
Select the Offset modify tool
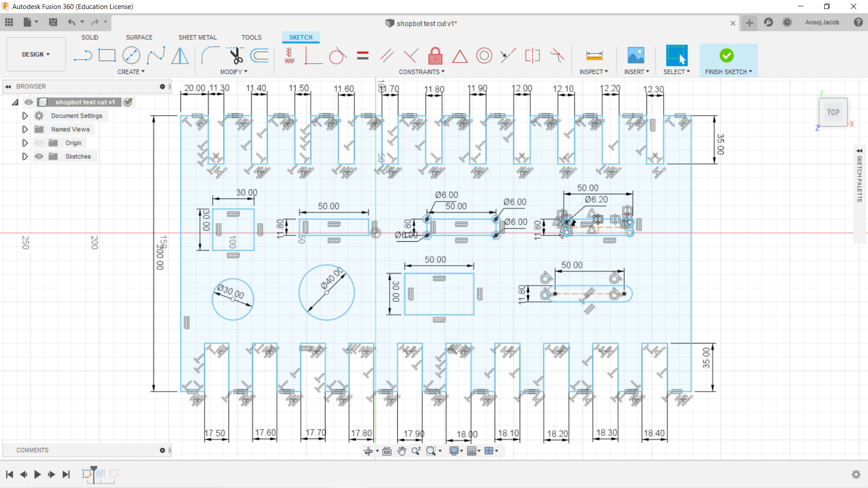259,56
